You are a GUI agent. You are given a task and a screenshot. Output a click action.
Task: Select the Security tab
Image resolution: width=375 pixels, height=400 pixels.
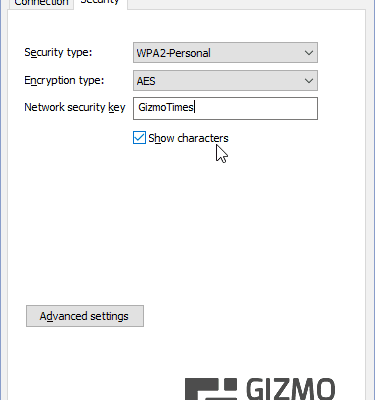(100, 3)
